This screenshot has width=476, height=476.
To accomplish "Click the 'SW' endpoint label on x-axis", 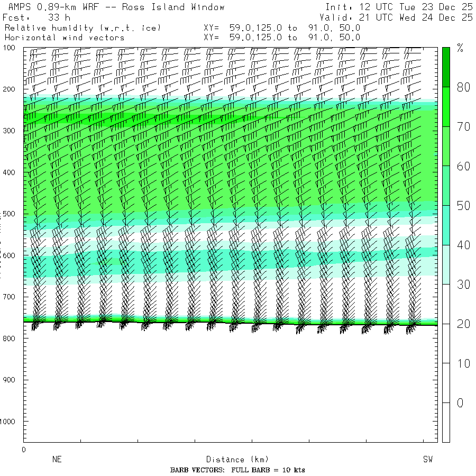I will coord(428,460).
